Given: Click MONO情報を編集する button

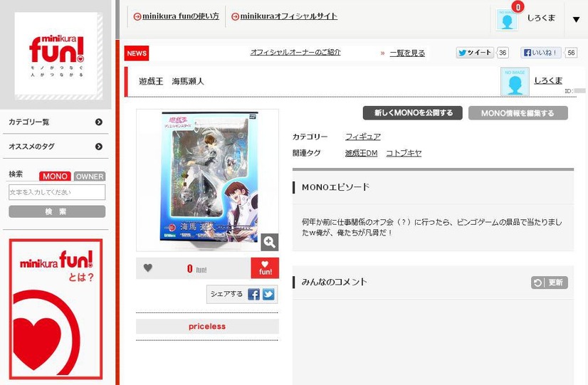Looking at the screenshot, I should [518, 113].
